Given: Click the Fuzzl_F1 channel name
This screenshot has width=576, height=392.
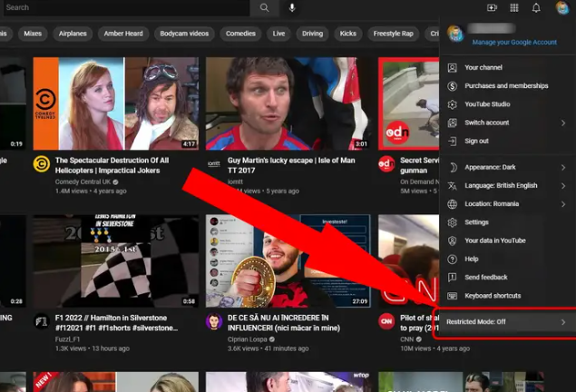Looking at the screenshot, I should coord(67,339).
